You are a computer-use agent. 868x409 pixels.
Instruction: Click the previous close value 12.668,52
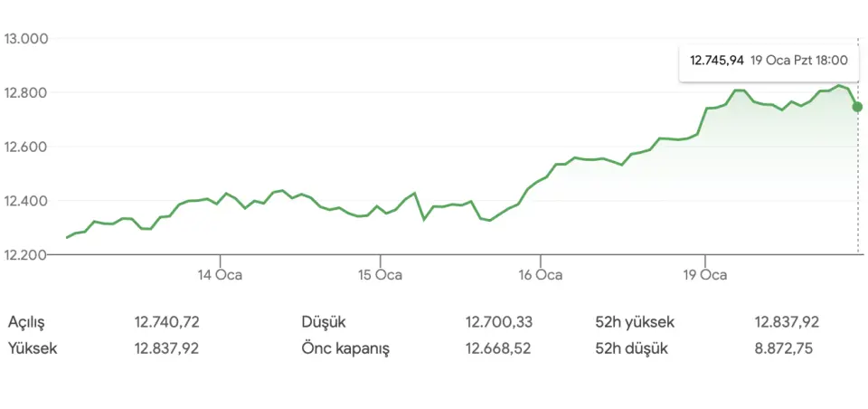[499, 348]
